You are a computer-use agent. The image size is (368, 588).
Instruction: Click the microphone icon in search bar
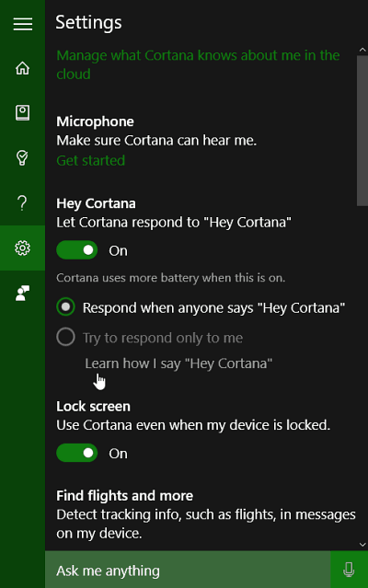tap(349, 570)
